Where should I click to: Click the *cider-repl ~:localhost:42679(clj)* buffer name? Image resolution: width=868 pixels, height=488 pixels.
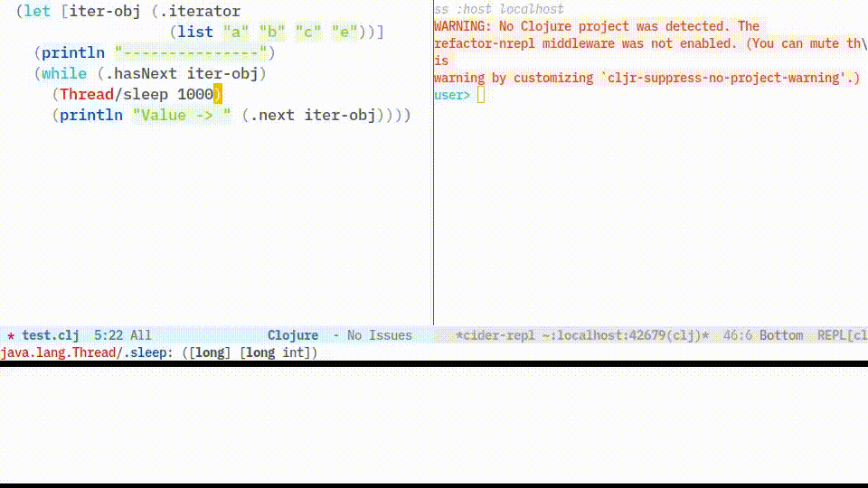(x=581, y=335)
